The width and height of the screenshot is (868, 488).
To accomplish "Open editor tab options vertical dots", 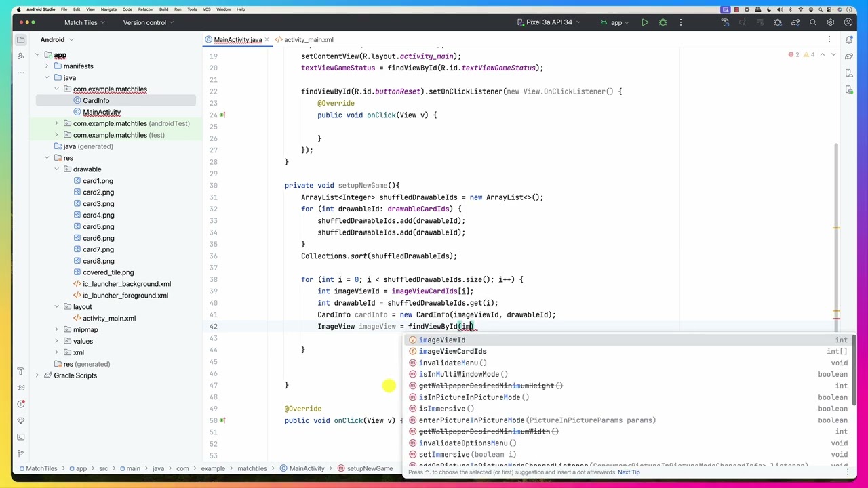I will click(x=830, y=40).
